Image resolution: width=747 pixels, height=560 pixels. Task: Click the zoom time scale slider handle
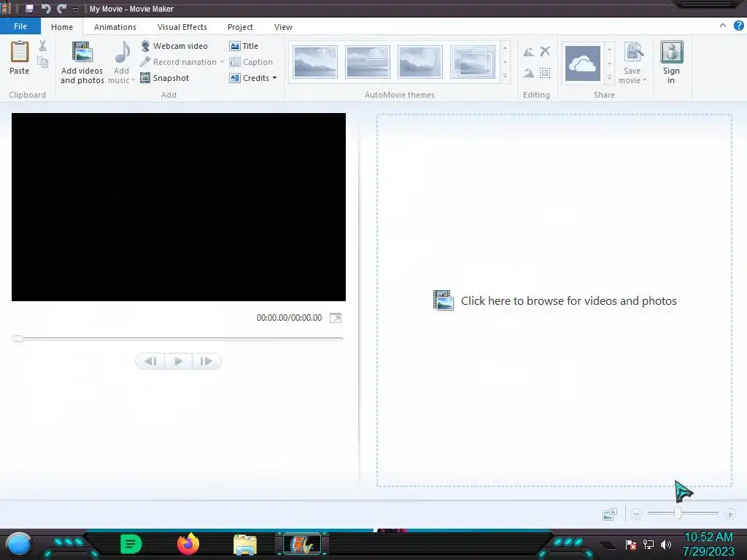[678, 513]
